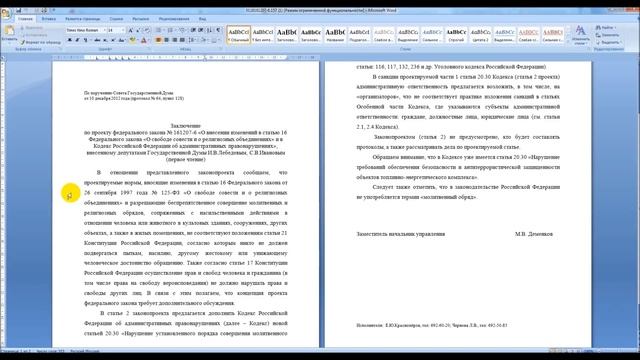This screenshot has height=360, width=640.
Task: Click the Вырезать cut button
Action: tap(32, 28)
